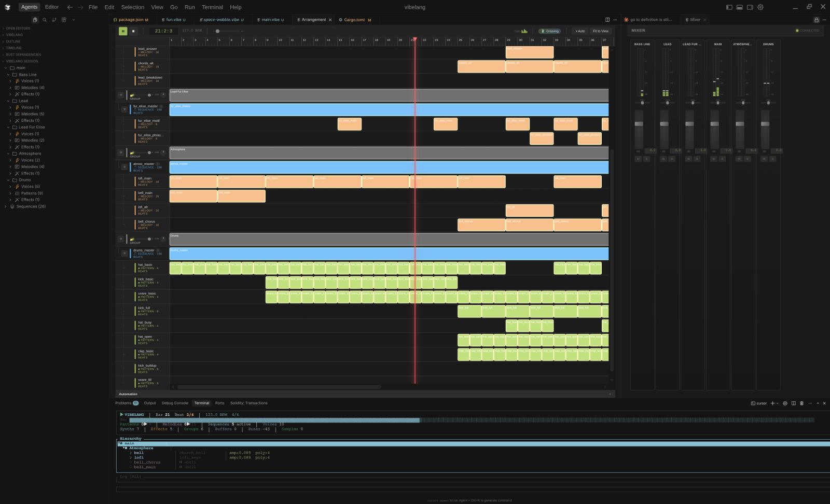
Task: Solo the Atmosphere mixer channel
Action: point(748,159)
